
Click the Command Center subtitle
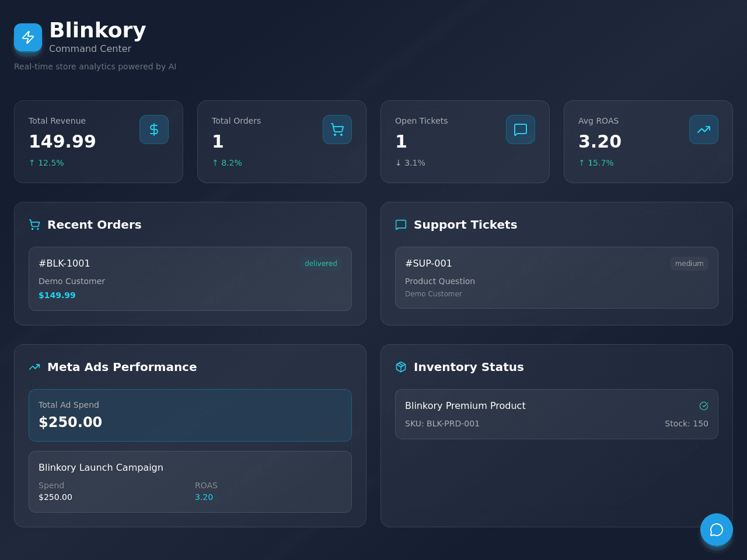click(x=90, y=49)
